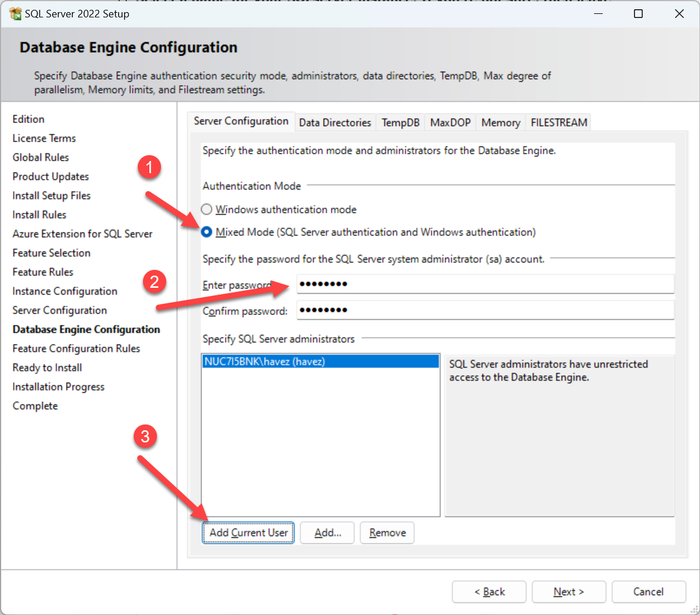Click the SQL Server Setup title bar icon
Screen dimensions: 700x615
point(16,13)
